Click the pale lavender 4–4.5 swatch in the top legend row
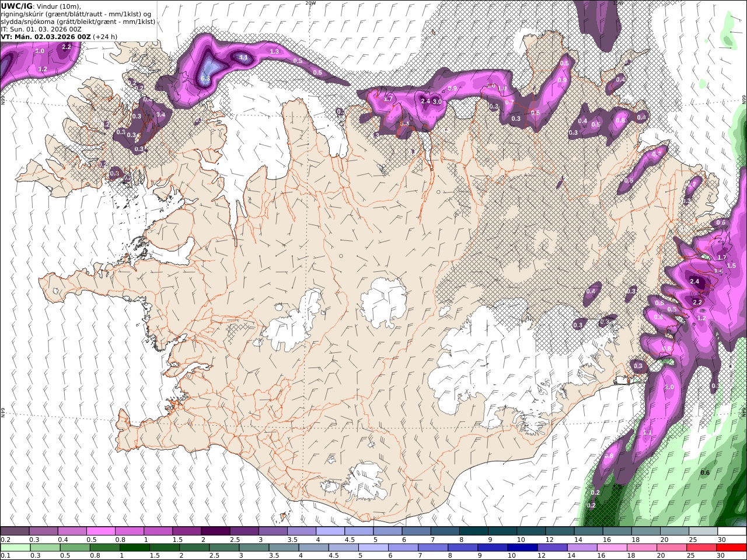Viewport: 747px width, 560px height. pyautogui.click(x=330, y=531)
